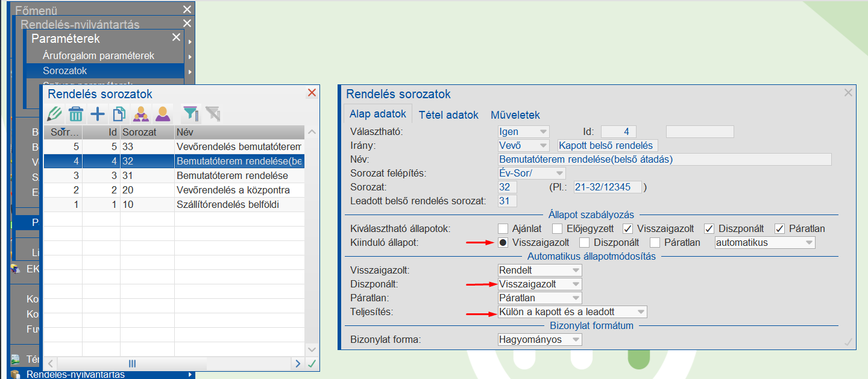The width and height of the screenshot is (868, 379).
Task: Open the automatikus dropdown
Action: tap(764, 243)
